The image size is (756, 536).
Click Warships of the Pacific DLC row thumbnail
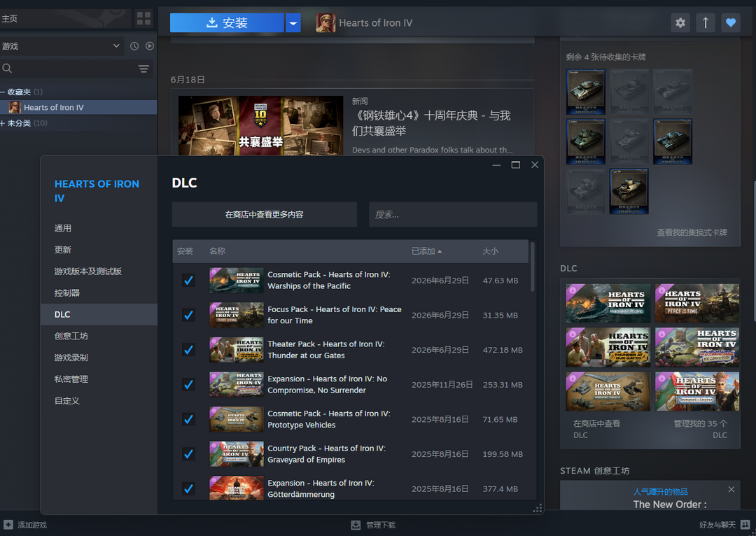click(237, 280)
